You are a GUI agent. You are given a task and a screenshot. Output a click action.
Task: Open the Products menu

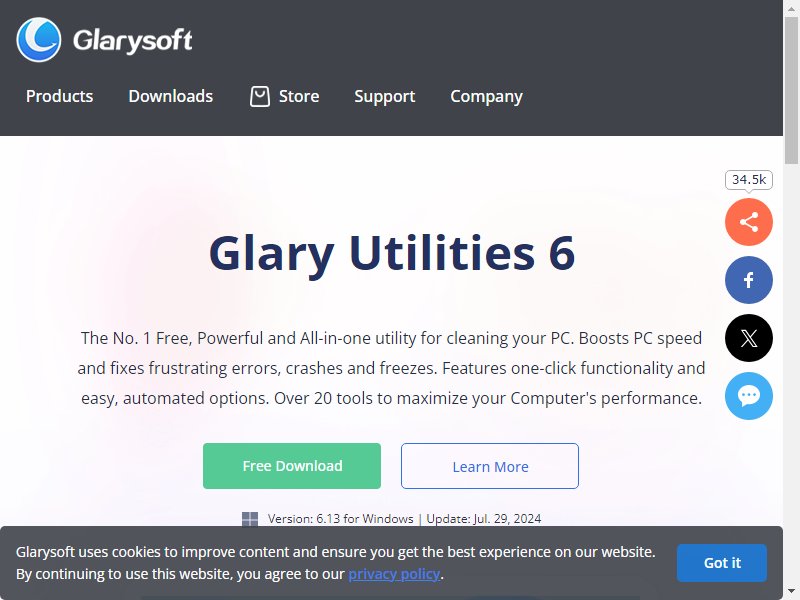60,96
